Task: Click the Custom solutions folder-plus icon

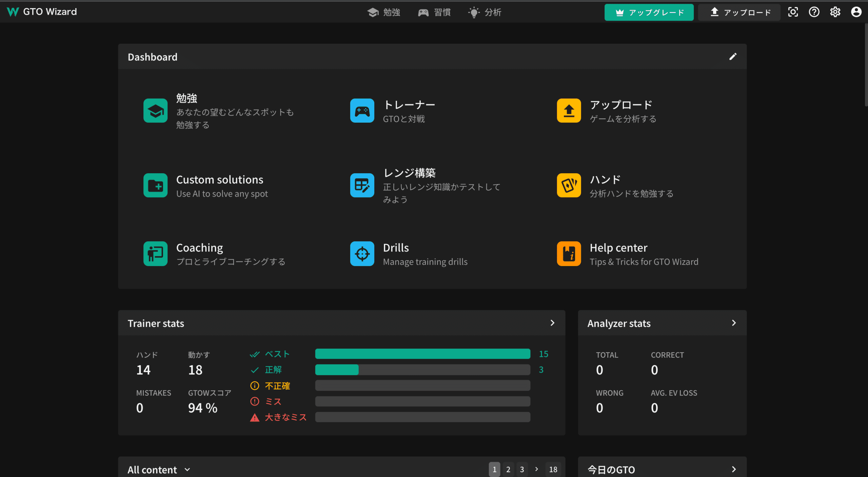Action: (155, 185)
